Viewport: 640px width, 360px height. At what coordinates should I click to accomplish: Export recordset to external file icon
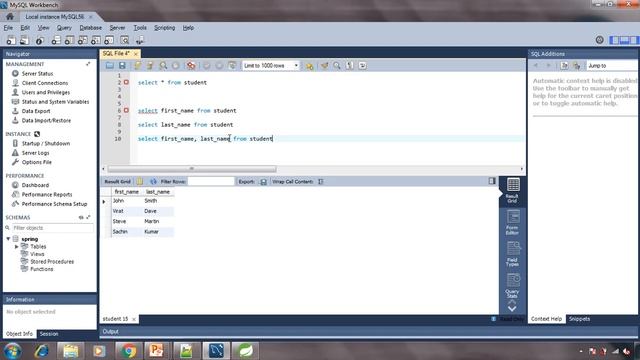coord(263,182)
